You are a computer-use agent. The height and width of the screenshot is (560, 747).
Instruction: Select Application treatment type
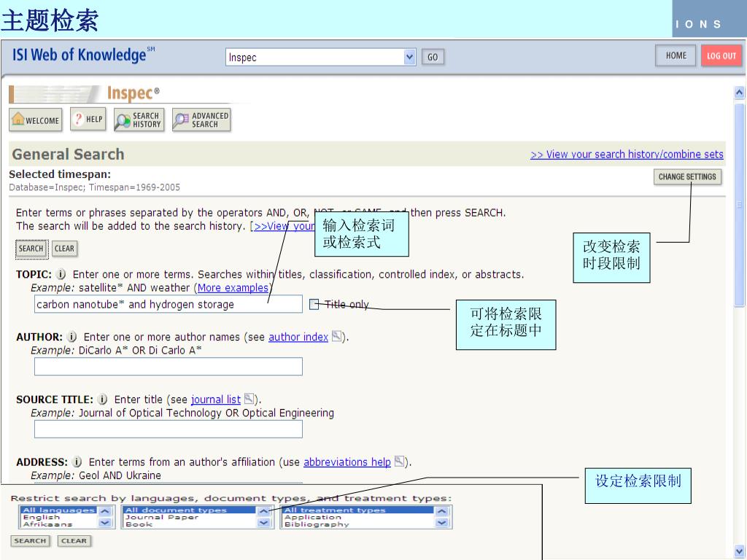click(313, 517)
